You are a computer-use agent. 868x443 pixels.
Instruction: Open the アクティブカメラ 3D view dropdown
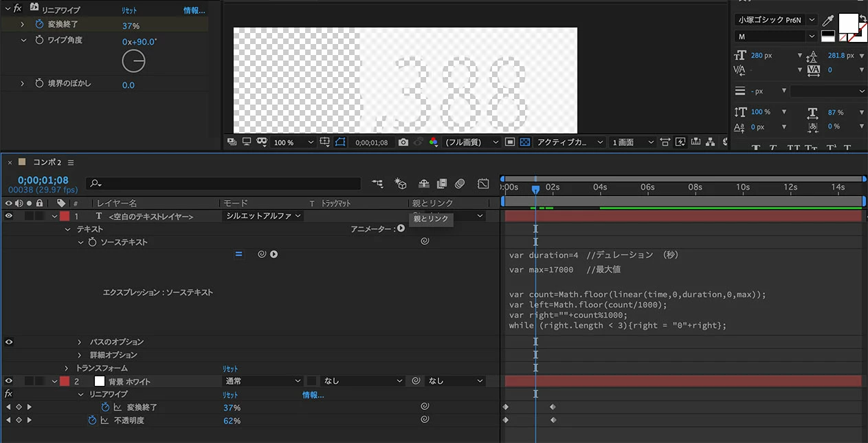(570, 142)
